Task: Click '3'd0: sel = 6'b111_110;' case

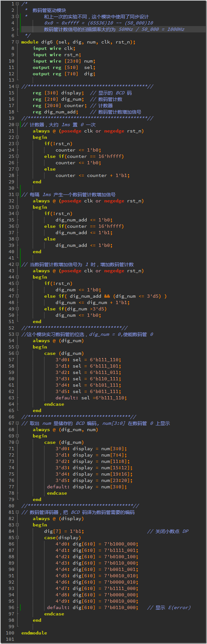Action: click(x=88, y=360)
